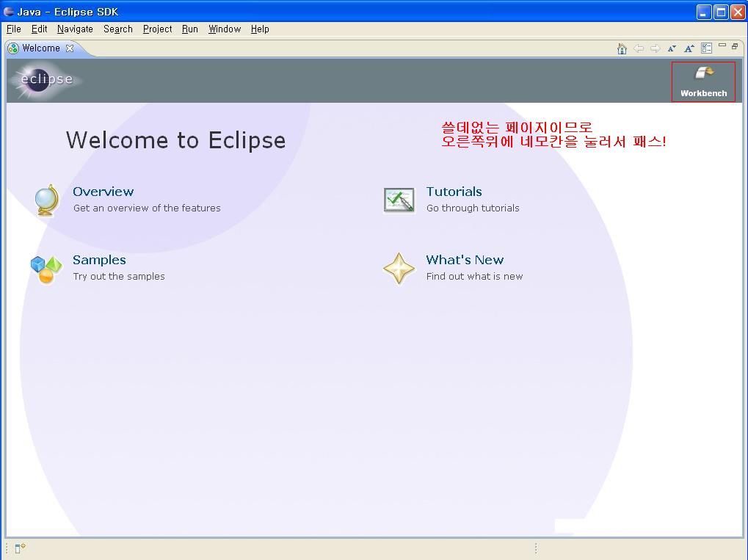Open the Project menu
748x560 pixels.
point(157,29)
